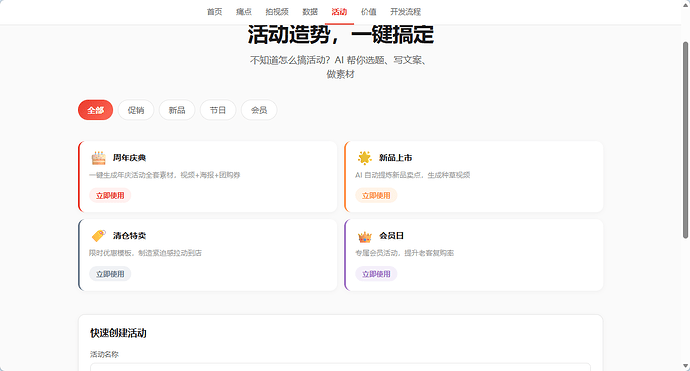Click the star icon on 新品上市 card

(x=364, y=158)
